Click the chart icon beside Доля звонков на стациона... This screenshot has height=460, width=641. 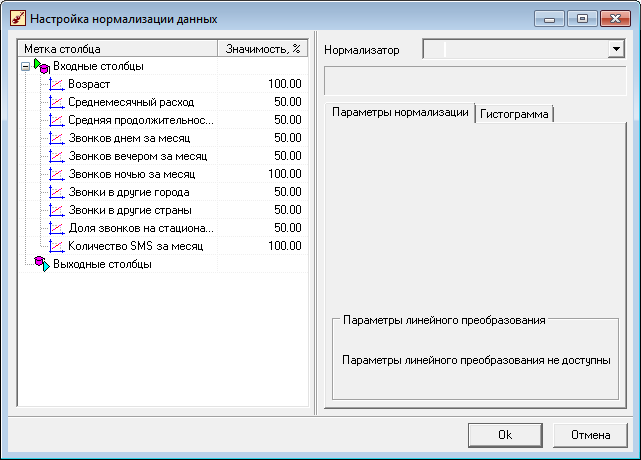click(56, 228)
